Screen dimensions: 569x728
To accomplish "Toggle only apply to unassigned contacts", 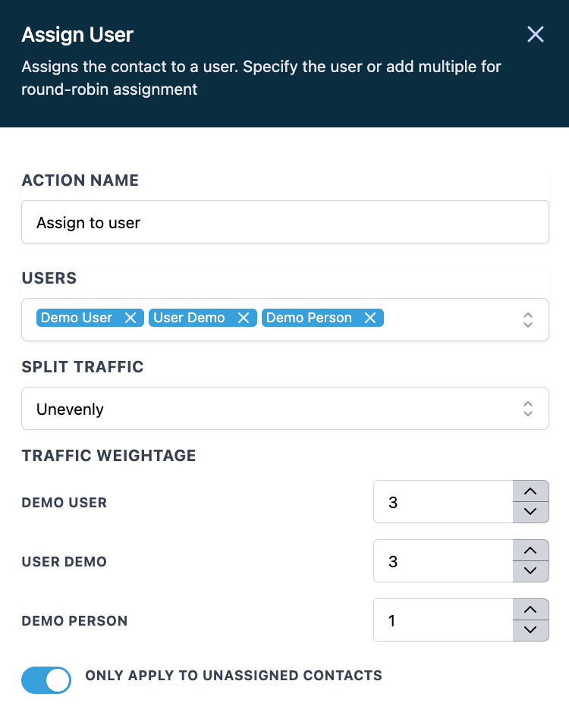I will tap(46, 680).
